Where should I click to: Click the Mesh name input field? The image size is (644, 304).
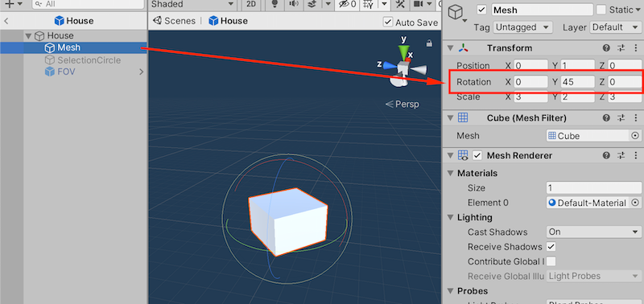pyautogui.click(x=542, y=10)
